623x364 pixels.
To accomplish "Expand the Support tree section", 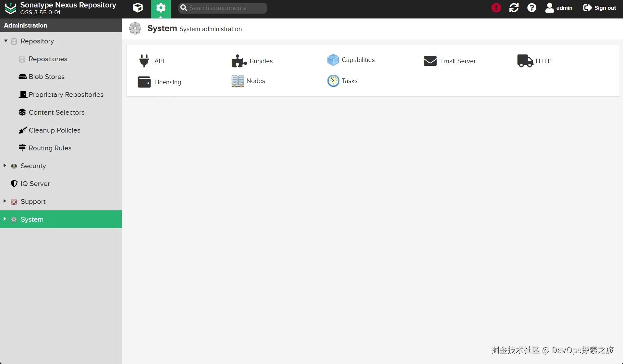I will [5, 201].
